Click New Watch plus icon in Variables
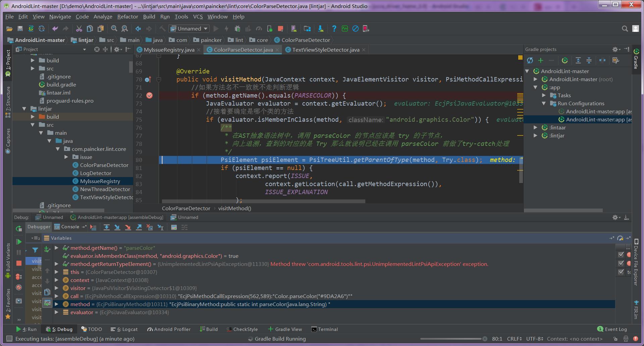Image resolution: width=644 pixels, height=346 pixels. click(x=47, y=249)
